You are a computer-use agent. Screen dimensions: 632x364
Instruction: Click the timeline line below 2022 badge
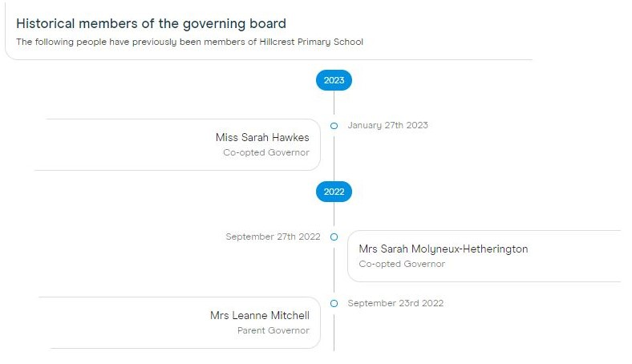334,214
